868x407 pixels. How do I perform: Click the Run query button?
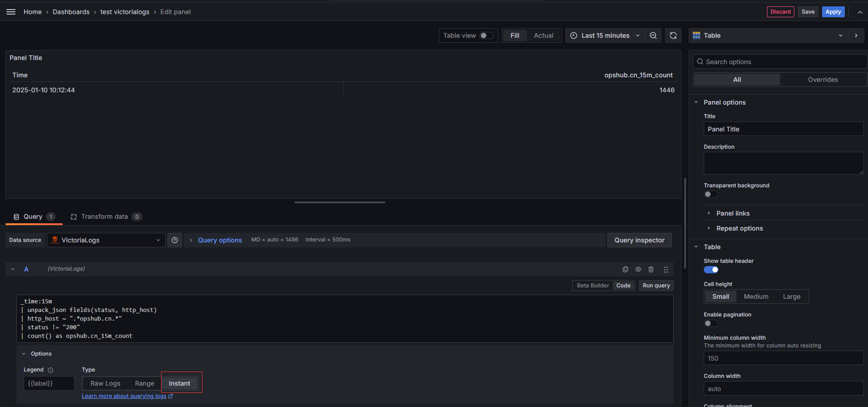[x=656, y=286]
